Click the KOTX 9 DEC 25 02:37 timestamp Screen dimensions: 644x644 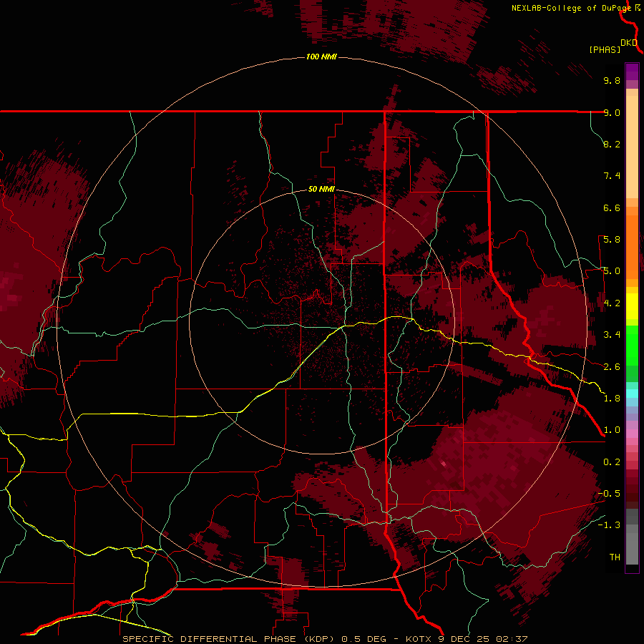pyautogui.click(x=467, y=639)
